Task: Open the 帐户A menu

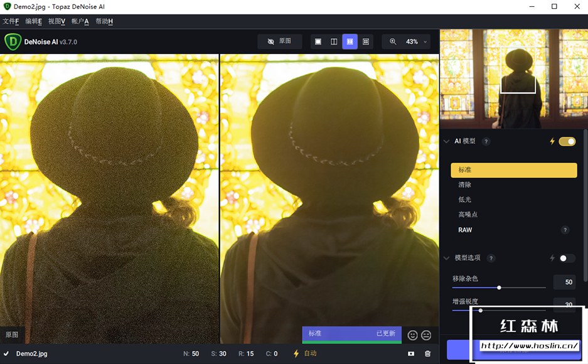Action: (x=80, y=21)
